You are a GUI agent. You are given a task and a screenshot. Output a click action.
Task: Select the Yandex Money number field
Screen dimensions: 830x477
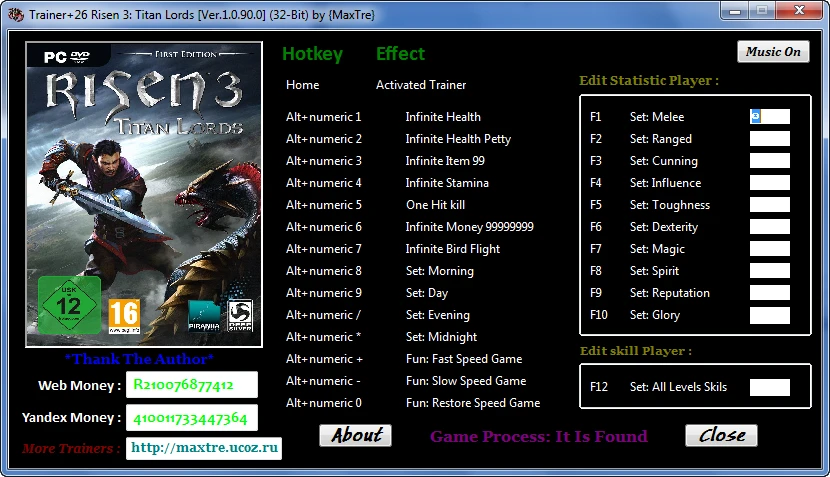[192, 418]
